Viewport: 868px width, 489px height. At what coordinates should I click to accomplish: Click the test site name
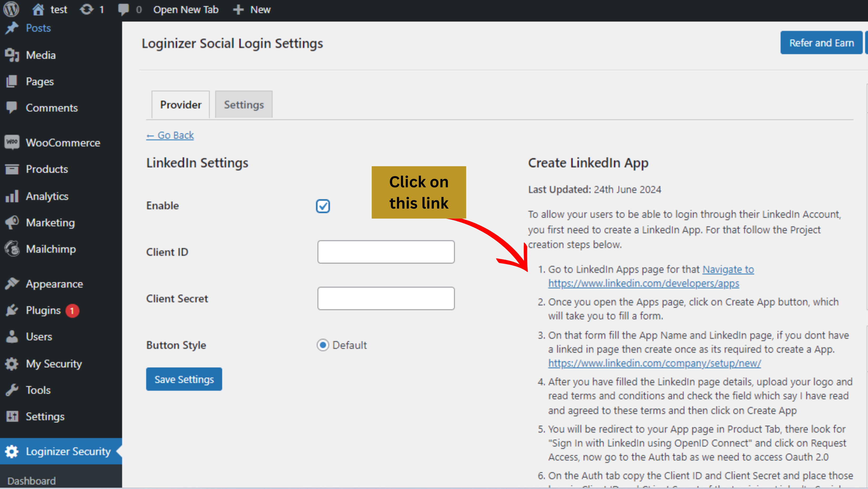pos(59,9)
